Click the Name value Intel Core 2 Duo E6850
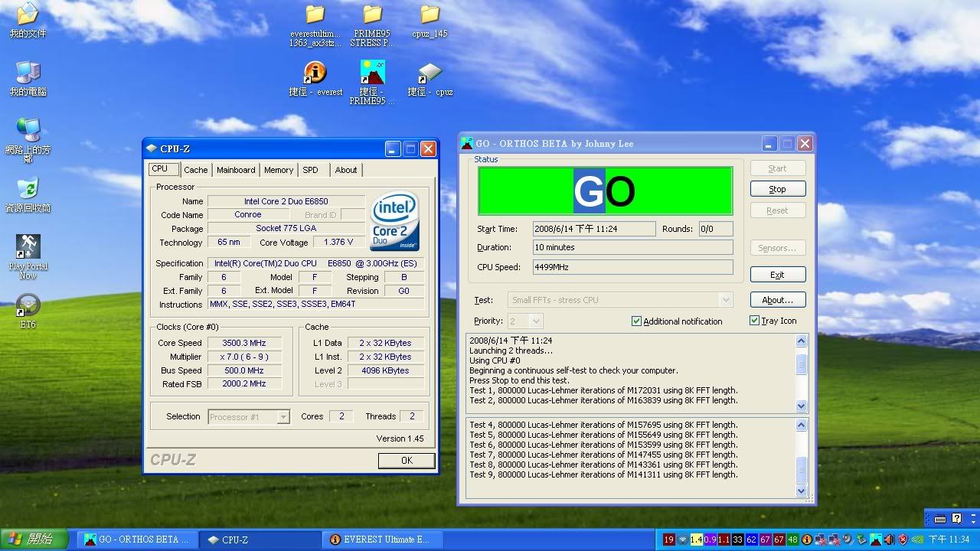Image resolution: width=980 pixels, height=551 pixels. click(286, 201)
